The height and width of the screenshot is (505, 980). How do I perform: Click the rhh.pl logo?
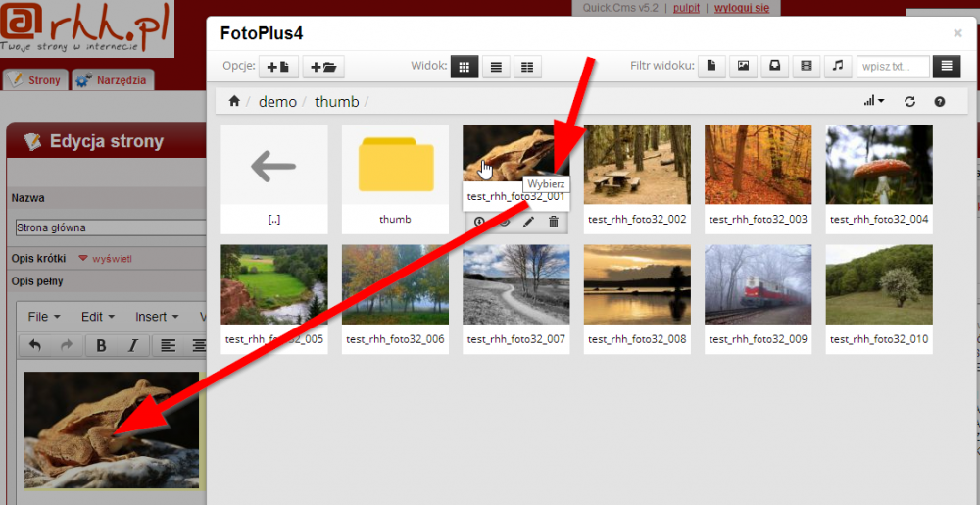click(x=86, y=27)
